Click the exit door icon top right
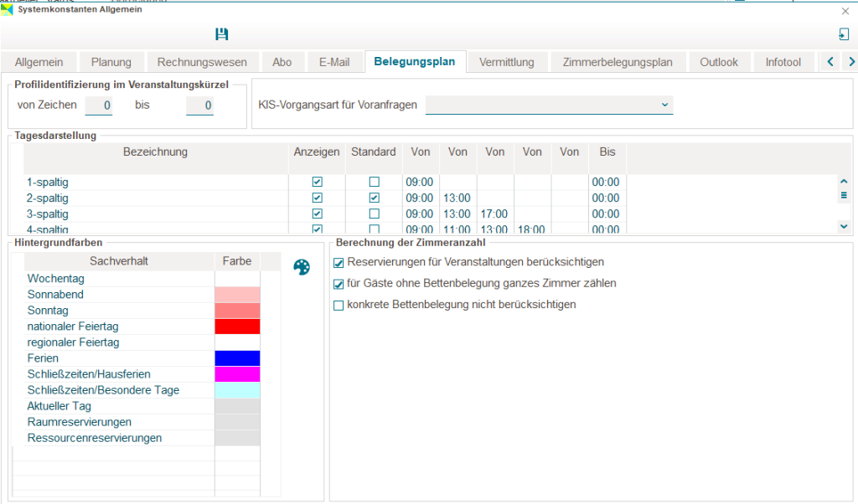The height and width of the screenshot is (504, 858). (843, 34)
